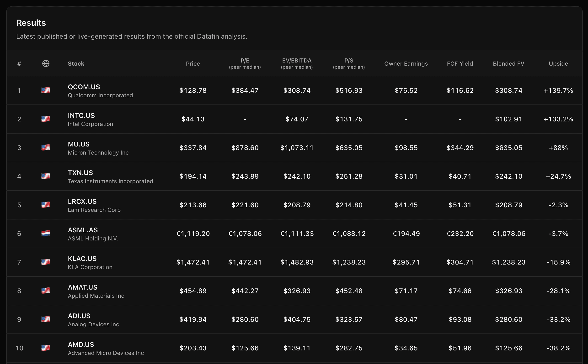This screenshot has height=364, width=588.
Task: Click the US flag beside AMD.US
Action: pyautogui.click(x=46, y=348)
